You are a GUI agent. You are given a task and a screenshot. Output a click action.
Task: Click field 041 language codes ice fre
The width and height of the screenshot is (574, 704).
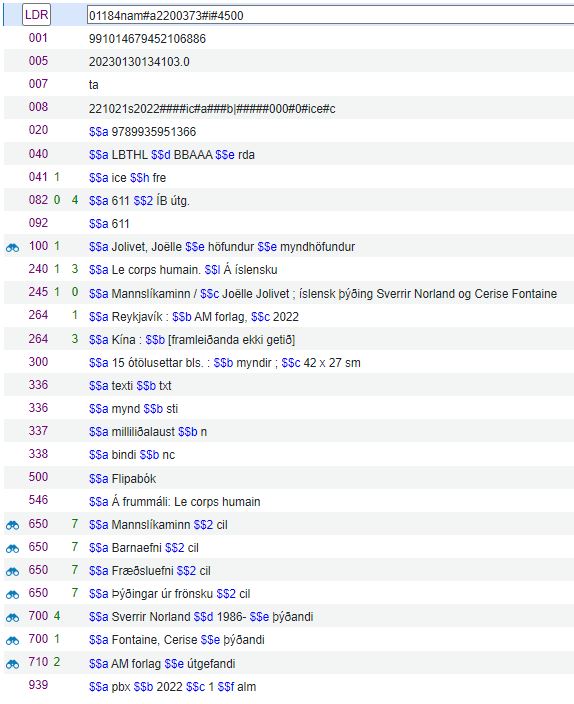127,178
